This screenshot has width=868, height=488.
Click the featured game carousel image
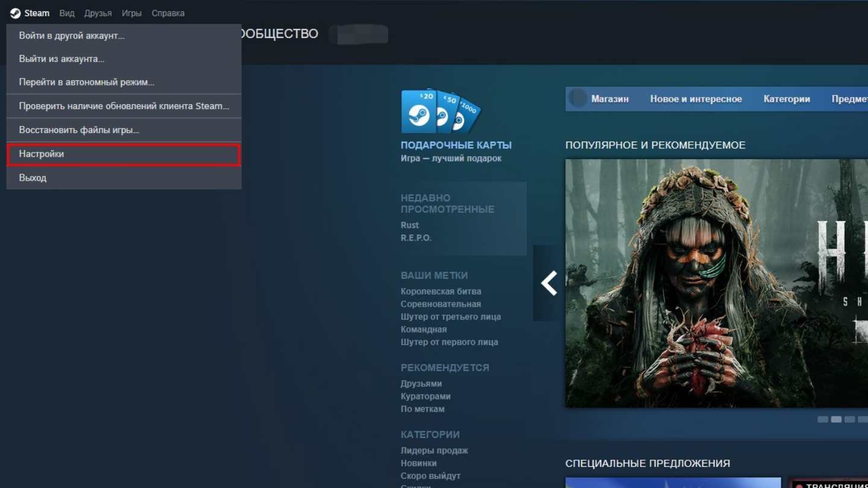pyautogui.click(x=717, y=283)
